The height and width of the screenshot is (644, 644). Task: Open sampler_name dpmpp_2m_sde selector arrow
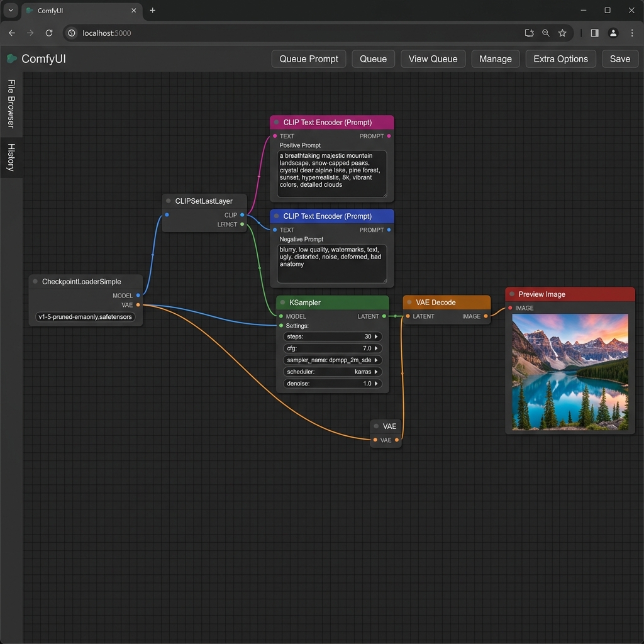[376, 360]
